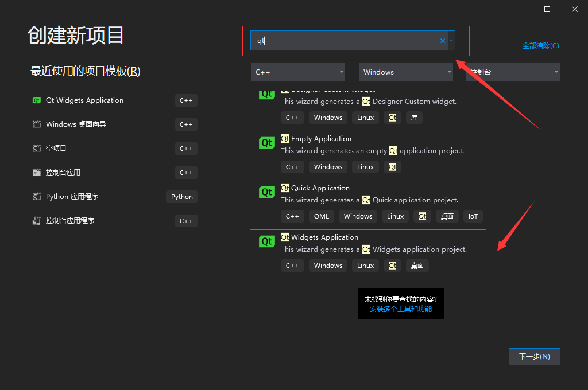Click icon beside 控制台应用程序 recent template
Image resolution: width=588 pixels, height=390 pixels.
point(36,221)
